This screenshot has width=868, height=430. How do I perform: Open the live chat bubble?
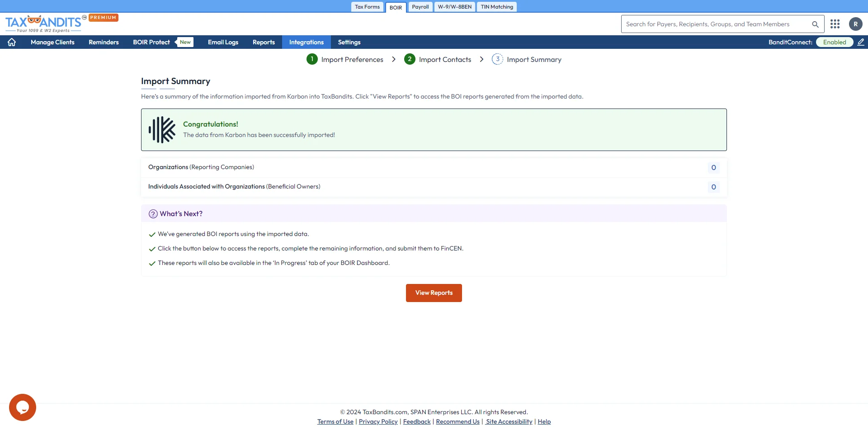(x=23, y=407)
